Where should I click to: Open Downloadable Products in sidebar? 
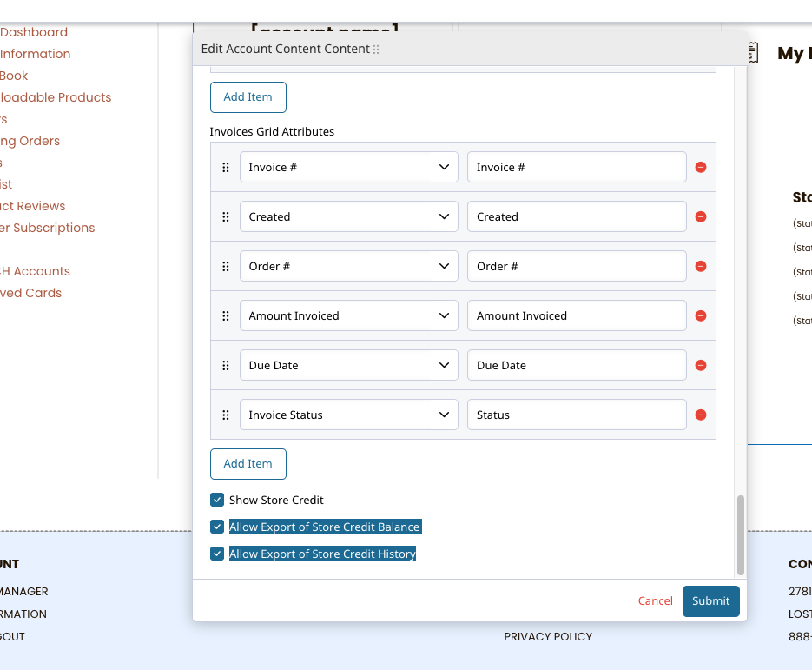point(56,97)
